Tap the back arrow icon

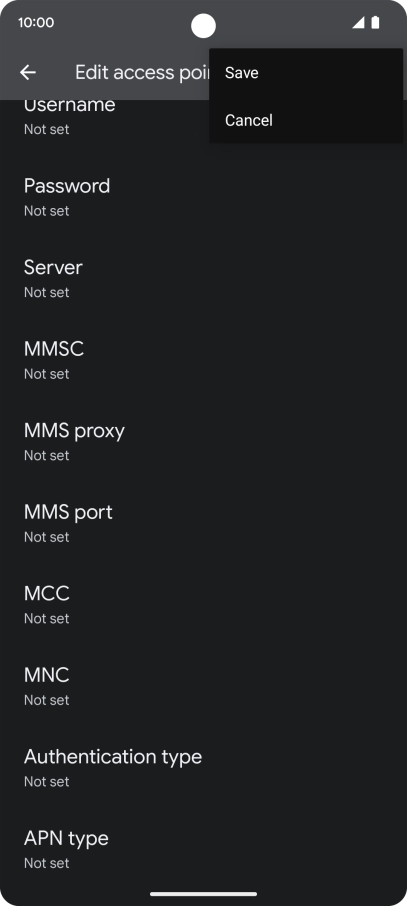pyautogui.click(x=28, y=72)
